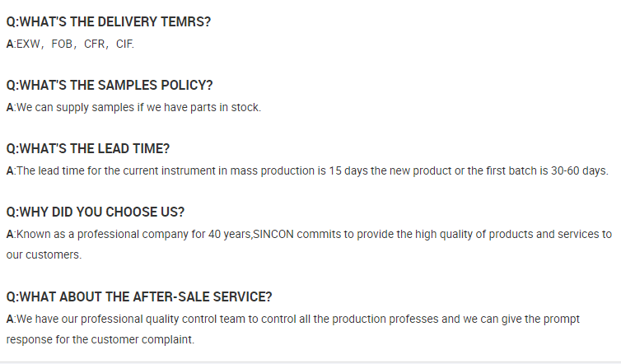Click the "our customers." line
Image resolution: width=621 pixels, height=364 pixels.
[44, 255]
